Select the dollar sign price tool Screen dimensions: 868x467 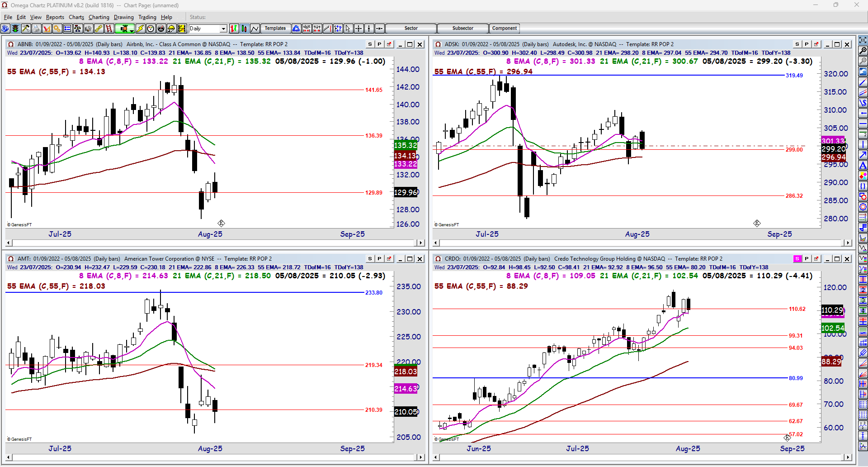click(863, 103)
